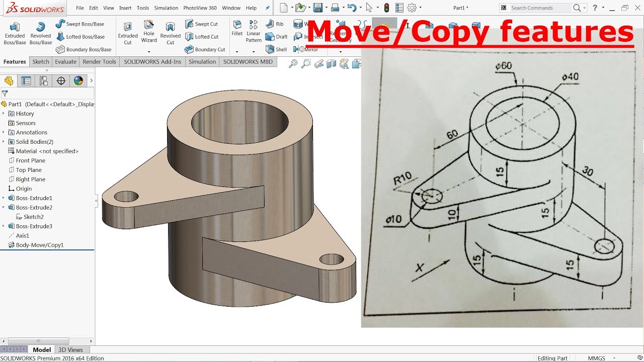Click the Open file icon

point(300,8)
